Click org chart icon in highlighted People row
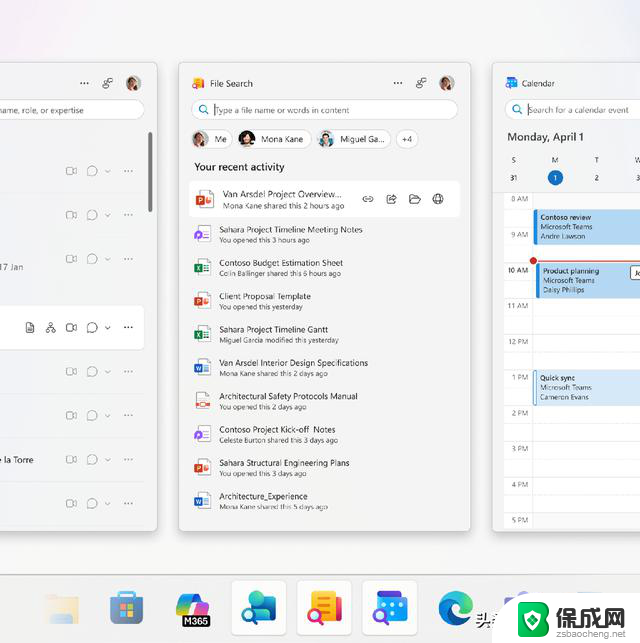 point(51,328)
